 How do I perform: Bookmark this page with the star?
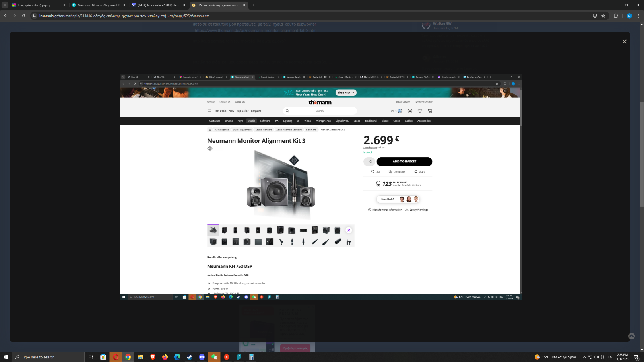point(603,16)
